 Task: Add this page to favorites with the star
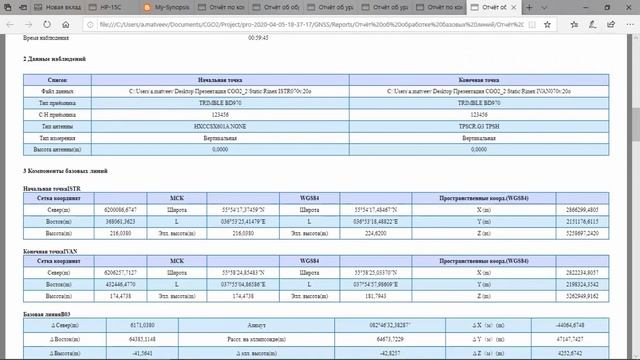click(x=547, y=24)
